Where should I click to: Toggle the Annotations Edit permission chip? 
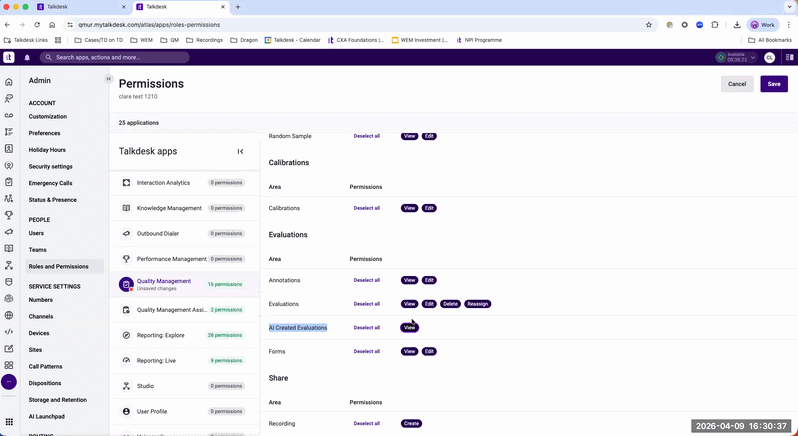(429, 280)
